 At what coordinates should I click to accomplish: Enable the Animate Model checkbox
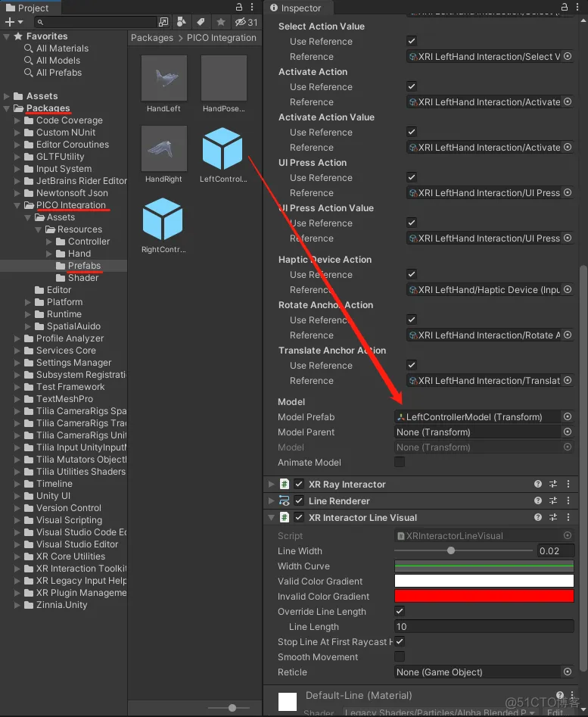click(x=400, y=462)
